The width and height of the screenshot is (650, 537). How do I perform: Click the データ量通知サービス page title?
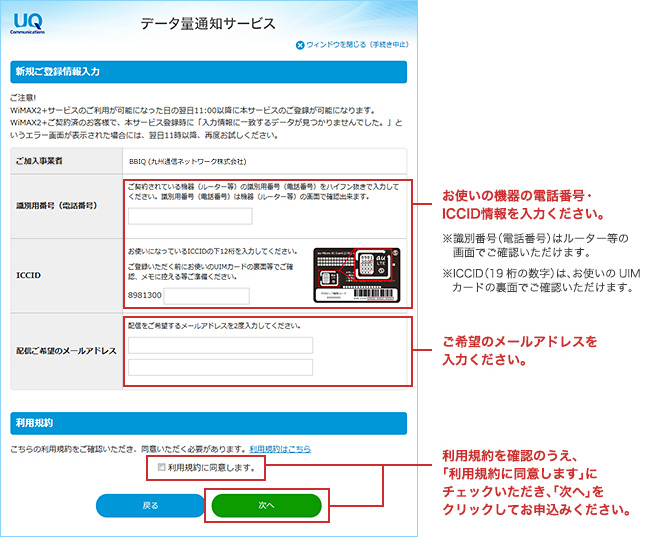[x=208, y=24]
